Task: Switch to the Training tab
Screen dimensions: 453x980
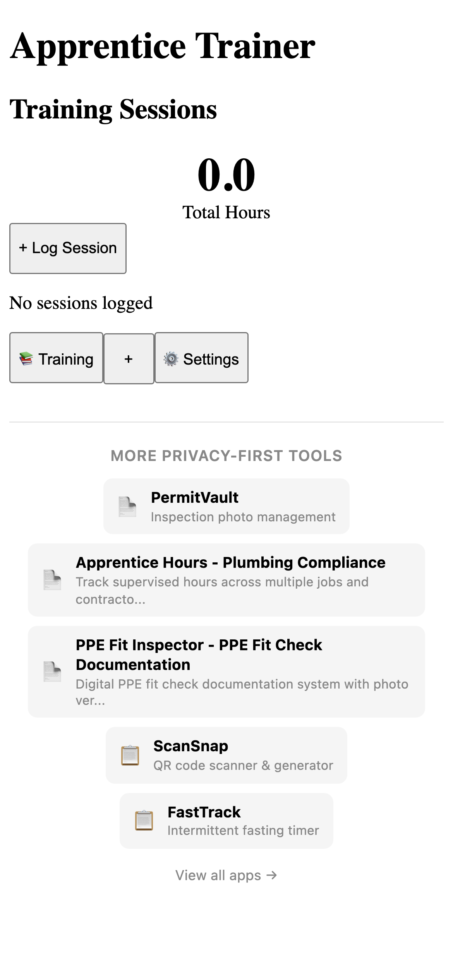Action: tap(56, 358)
